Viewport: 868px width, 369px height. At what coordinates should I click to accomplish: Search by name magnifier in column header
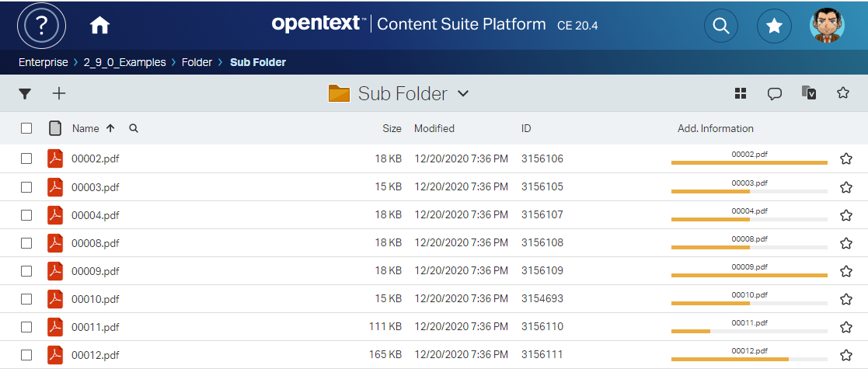pos(134,129)
